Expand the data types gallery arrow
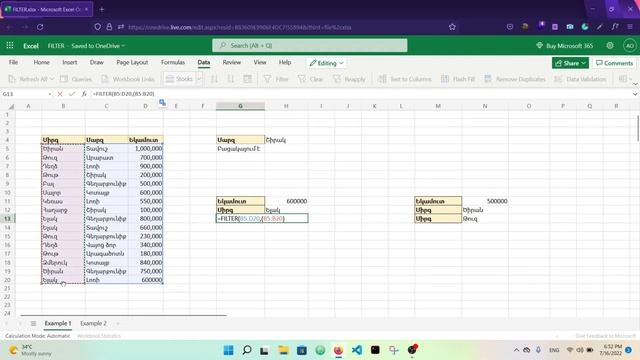The image size is (640, 360). [199, 79]
